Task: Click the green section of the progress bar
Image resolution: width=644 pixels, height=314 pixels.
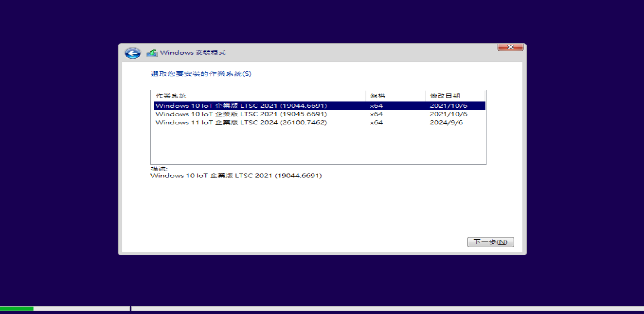Action: (x=16, y=309)
